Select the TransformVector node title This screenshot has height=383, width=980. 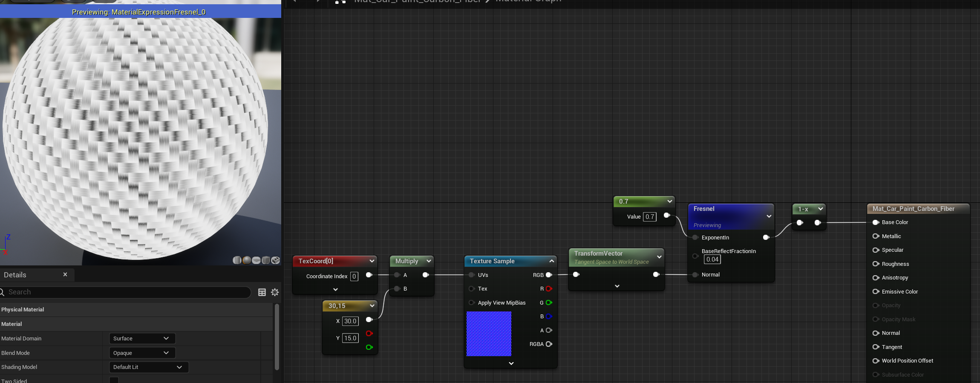click(x=598, y=253)
